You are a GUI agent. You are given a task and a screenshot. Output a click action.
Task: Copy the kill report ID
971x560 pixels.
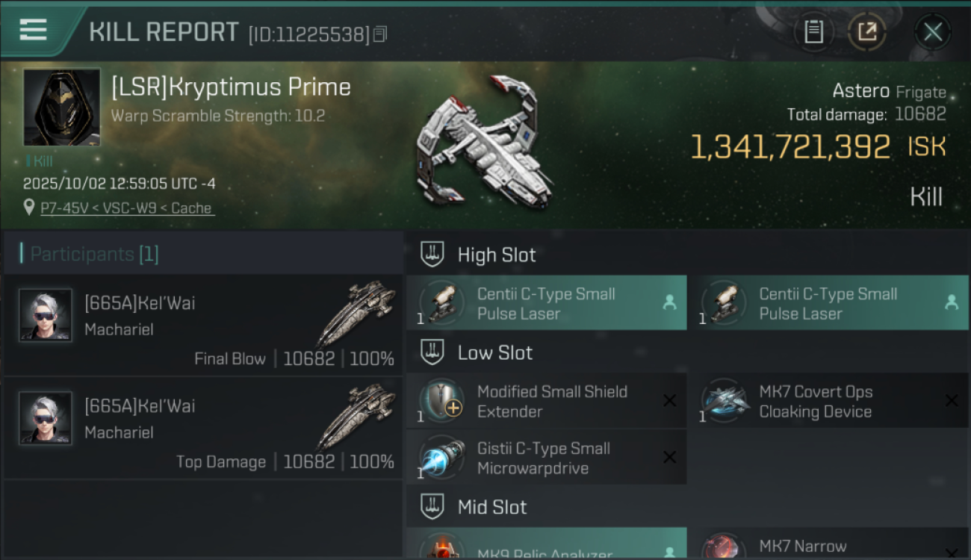[380, 34]
